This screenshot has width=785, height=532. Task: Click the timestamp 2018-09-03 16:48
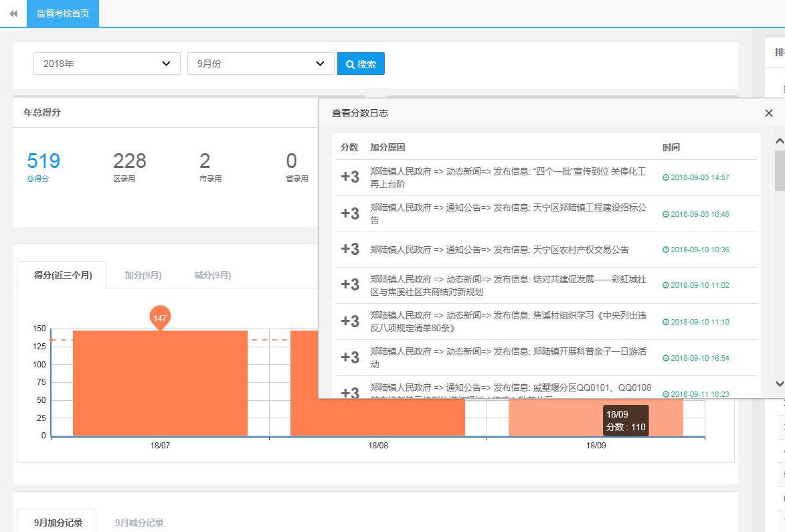click(700, 214)
